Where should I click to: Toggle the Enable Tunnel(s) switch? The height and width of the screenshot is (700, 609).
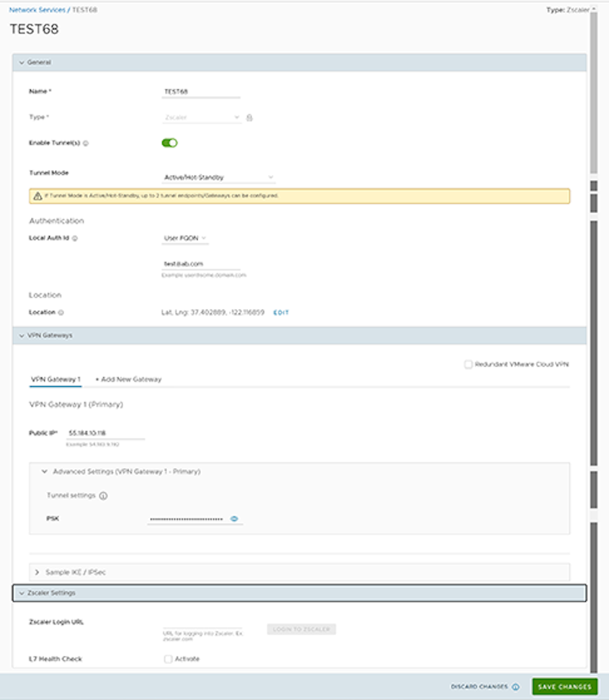[169, 143]
